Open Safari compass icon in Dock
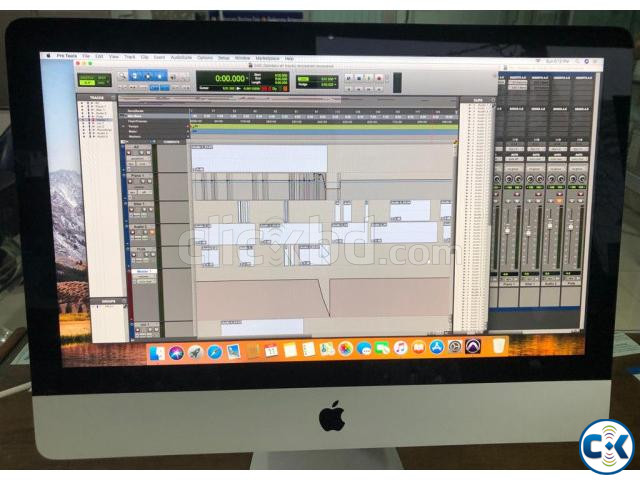This screenshot has width=640, height=480. pos(215,352)
